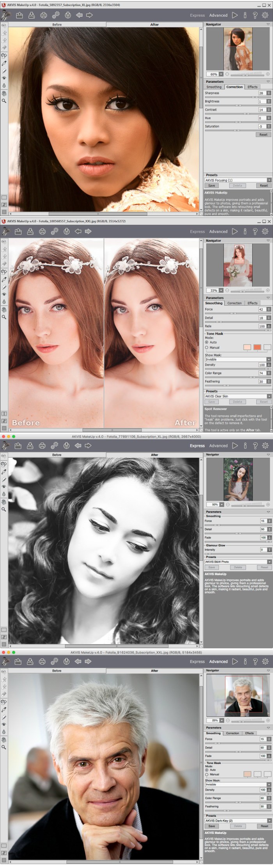
Task: Select the hand tool in the bridal portrait window
Action: click(x=4, y=310)
